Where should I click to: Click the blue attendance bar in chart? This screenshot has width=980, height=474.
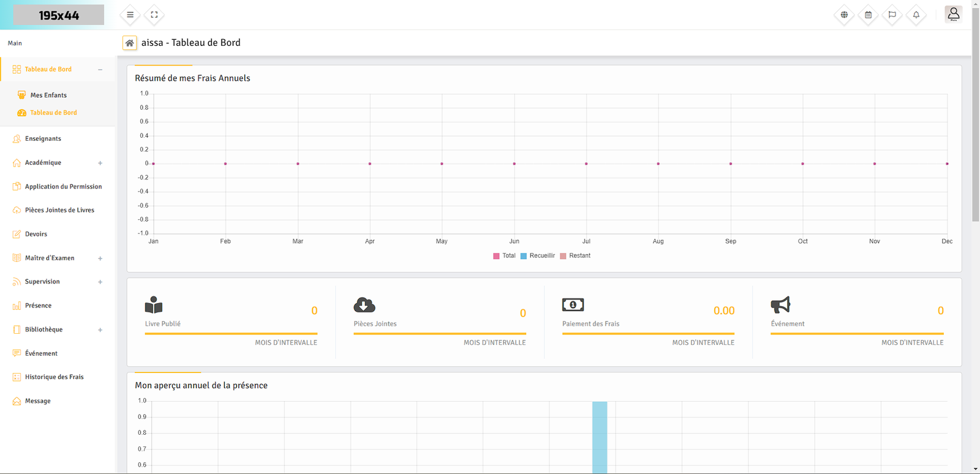tap(600, 437)
